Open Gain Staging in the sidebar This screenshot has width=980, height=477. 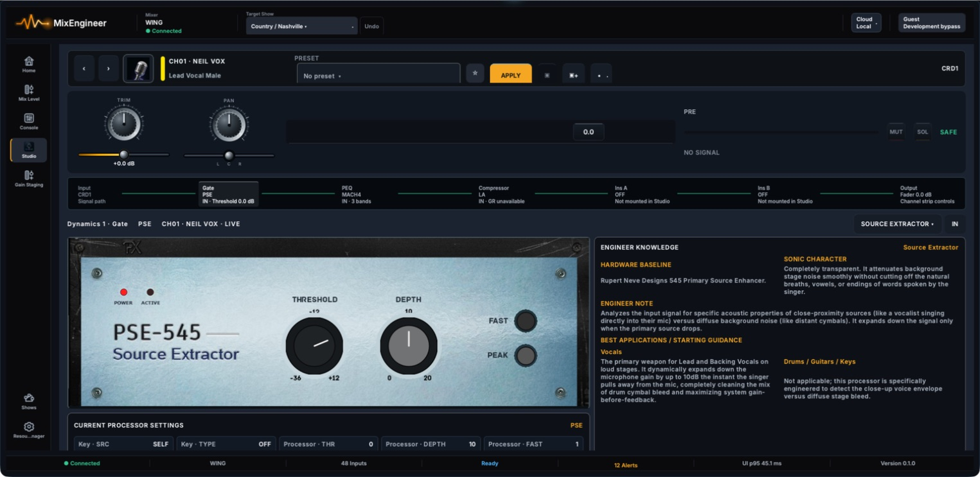(x=29, y=178)
